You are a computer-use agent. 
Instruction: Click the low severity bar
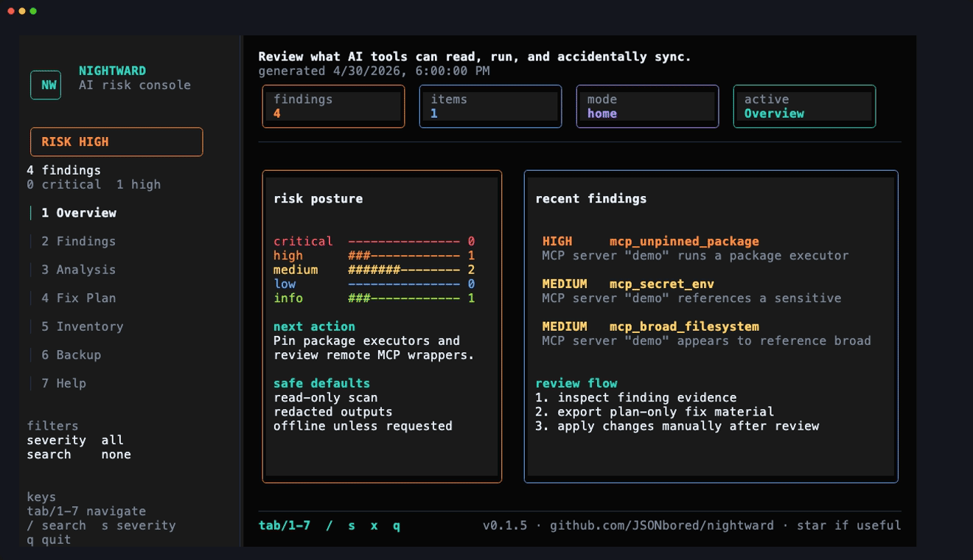pyautogui.click(x=404, y=284)
